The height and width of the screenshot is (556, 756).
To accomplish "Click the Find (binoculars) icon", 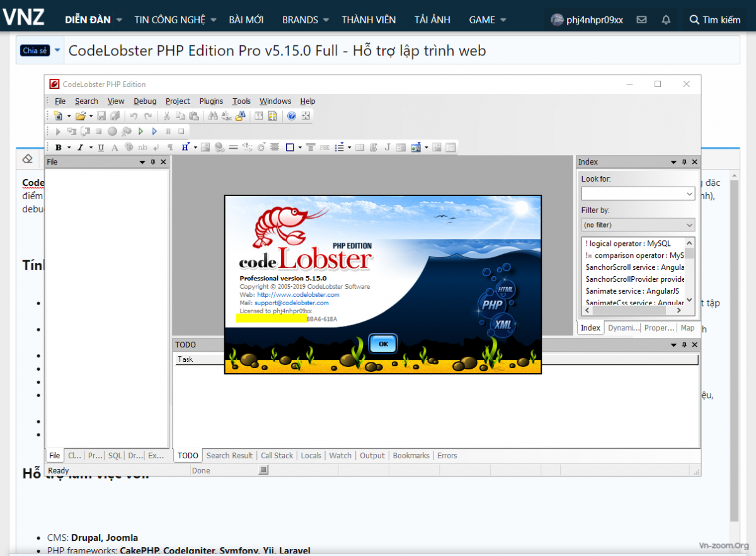I will click(x=212, y=116).
